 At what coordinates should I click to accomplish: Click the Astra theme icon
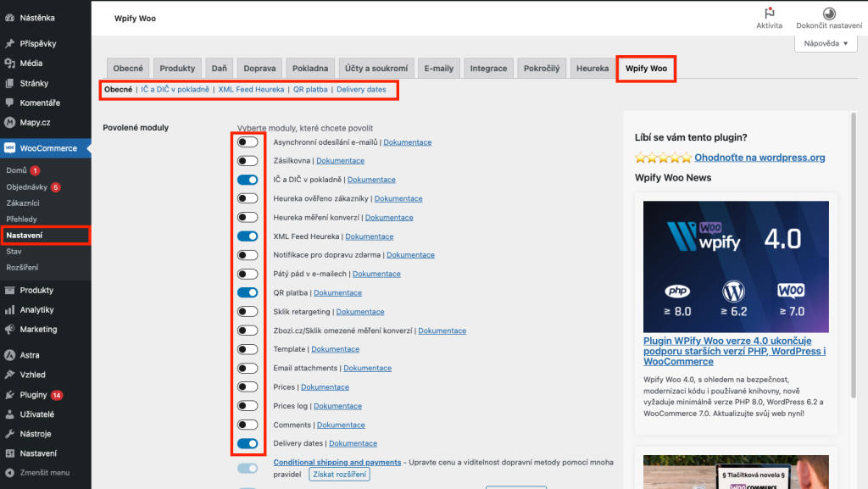click(10, 355)
